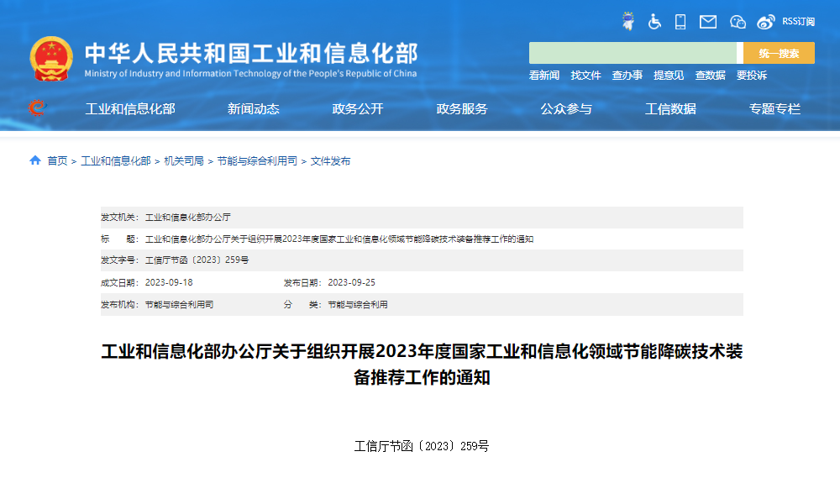The height and width of the screenshot is (504, 840).
Task: Click 文件发布 in the breadcrumb
Action: (330, 161)
